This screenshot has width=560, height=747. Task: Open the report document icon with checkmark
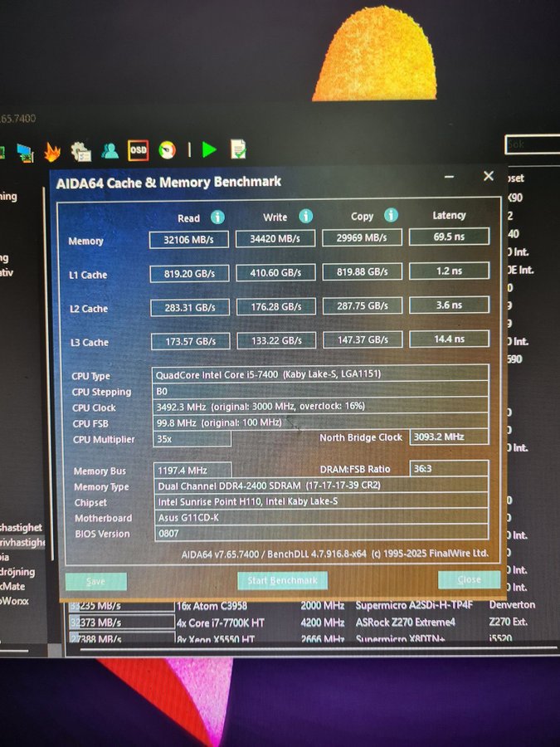[x=238, y=149]
